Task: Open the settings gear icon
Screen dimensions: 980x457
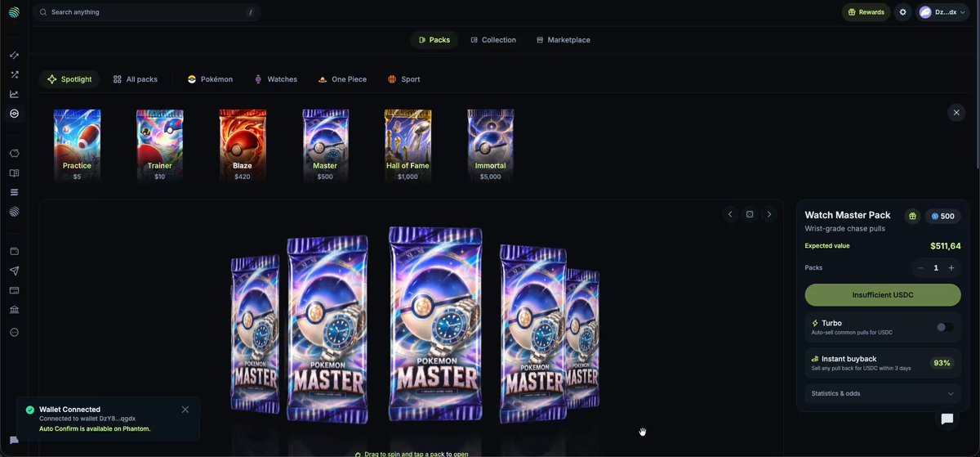Action: pyautogui.click(x=902, y=12)
